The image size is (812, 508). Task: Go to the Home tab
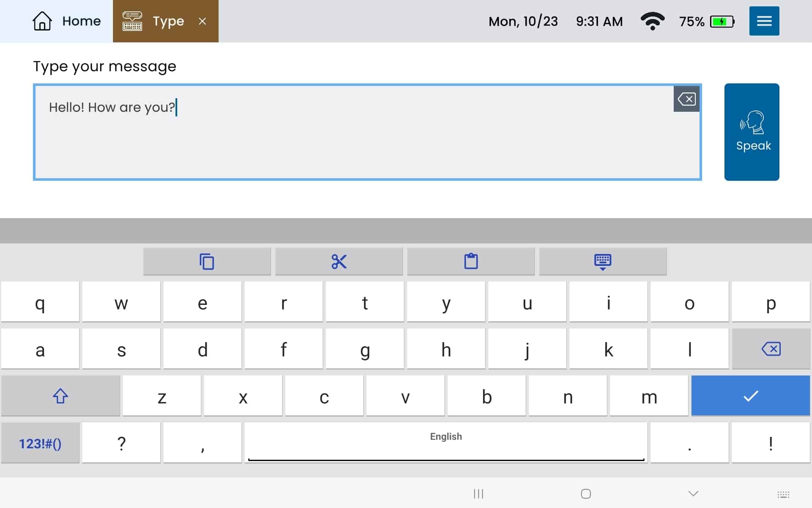pyautogui.click(x=67, y=21)
